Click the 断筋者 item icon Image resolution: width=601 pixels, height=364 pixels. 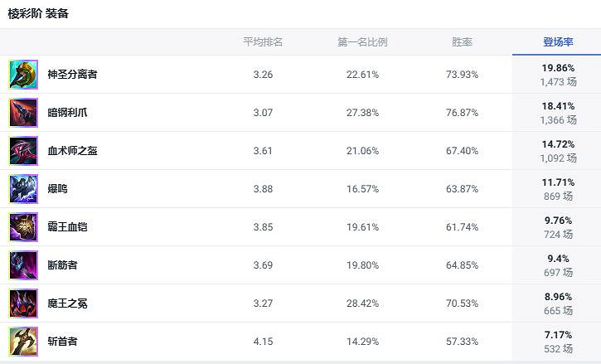23,265
